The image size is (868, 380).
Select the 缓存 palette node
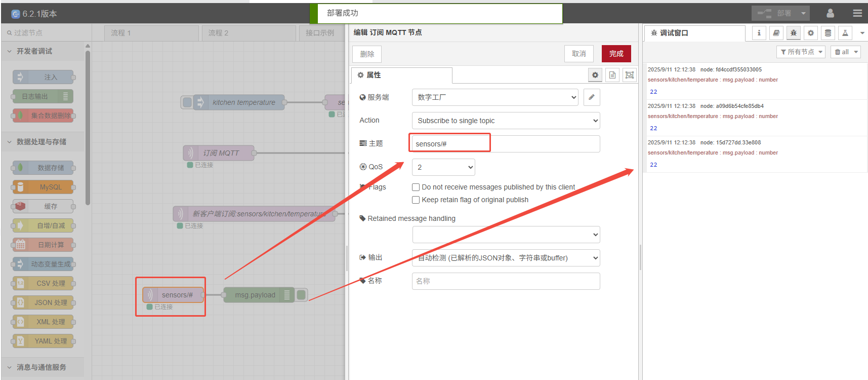[x=43, y=206]
